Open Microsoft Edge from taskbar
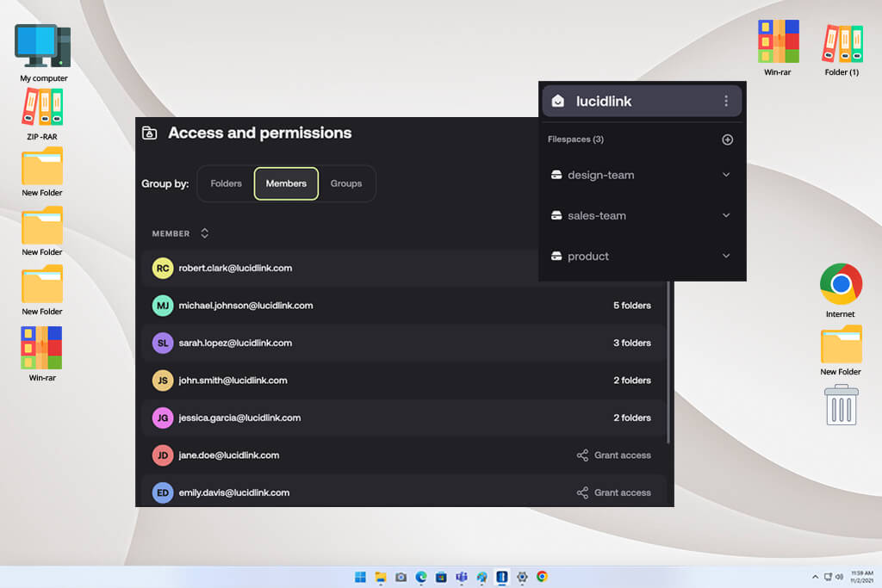This screenshot has width=882, height=588. [420, 577]
